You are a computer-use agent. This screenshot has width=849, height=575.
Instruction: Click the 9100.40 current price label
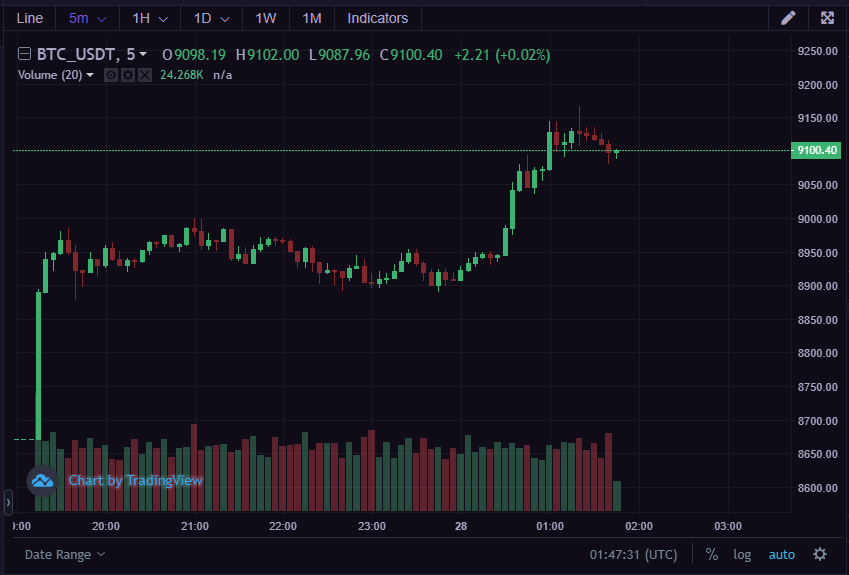pyautogui.click(x=817, y=150)
